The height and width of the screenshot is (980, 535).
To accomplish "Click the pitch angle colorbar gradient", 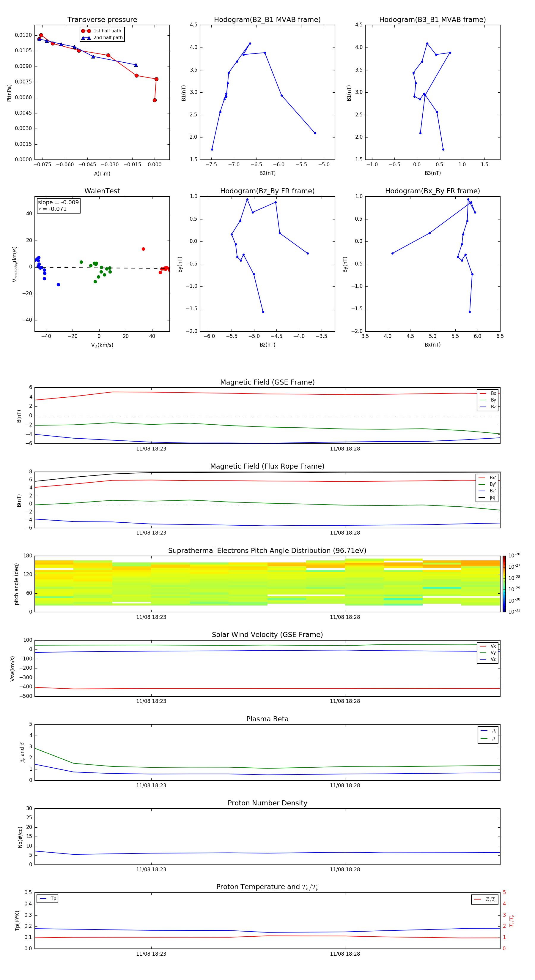I will click(504, 584).
